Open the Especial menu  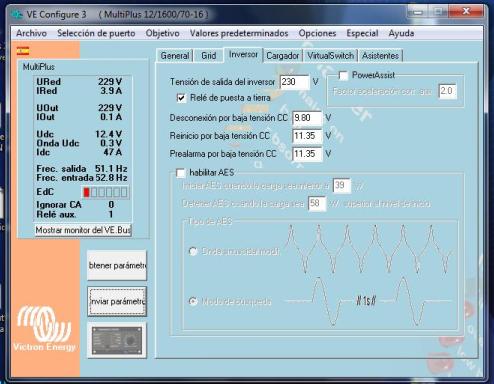coord(362,33)
